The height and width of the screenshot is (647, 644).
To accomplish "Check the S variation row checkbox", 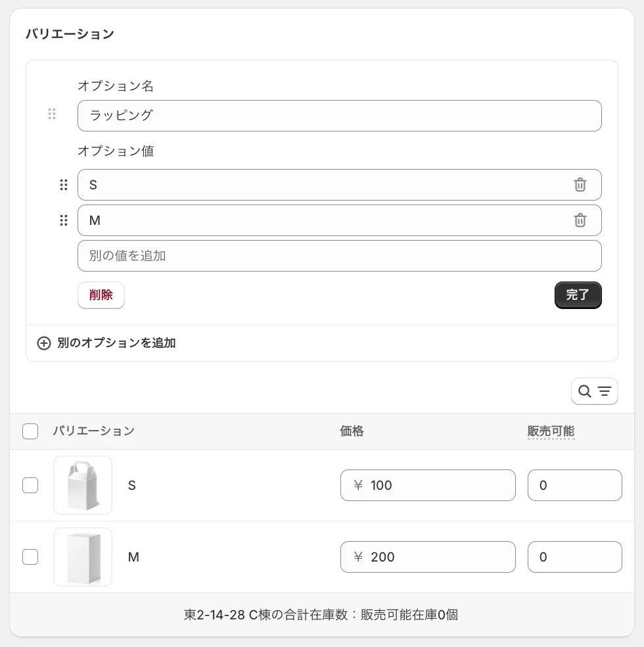I will click(x=30, y=485).
